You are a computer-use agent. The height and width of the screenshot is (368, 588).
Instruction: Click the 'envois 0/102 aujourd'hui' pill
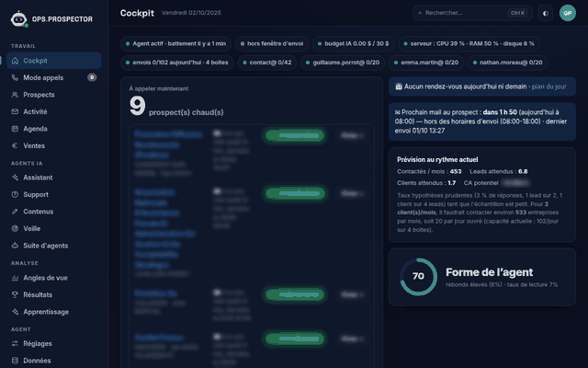[x=177, y=63]
